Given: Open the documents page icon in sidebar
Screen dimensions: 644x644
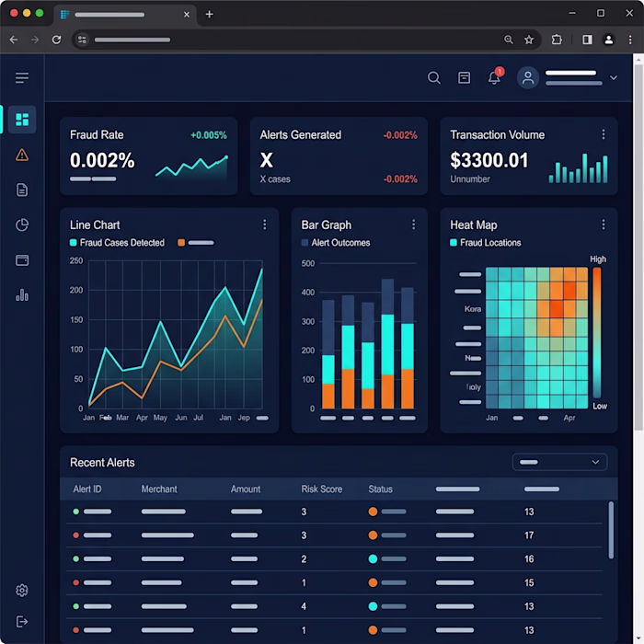Looking at the screenshot, I should [22, 190].
